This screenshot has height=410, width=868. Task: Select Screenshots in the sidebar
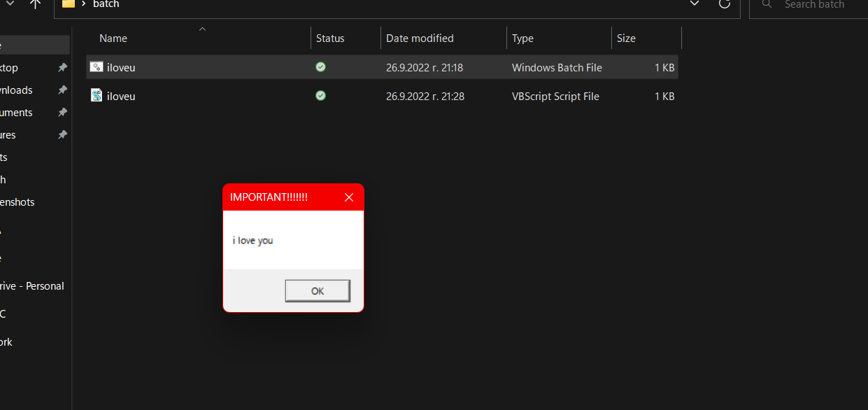click(x=16, y=202)
